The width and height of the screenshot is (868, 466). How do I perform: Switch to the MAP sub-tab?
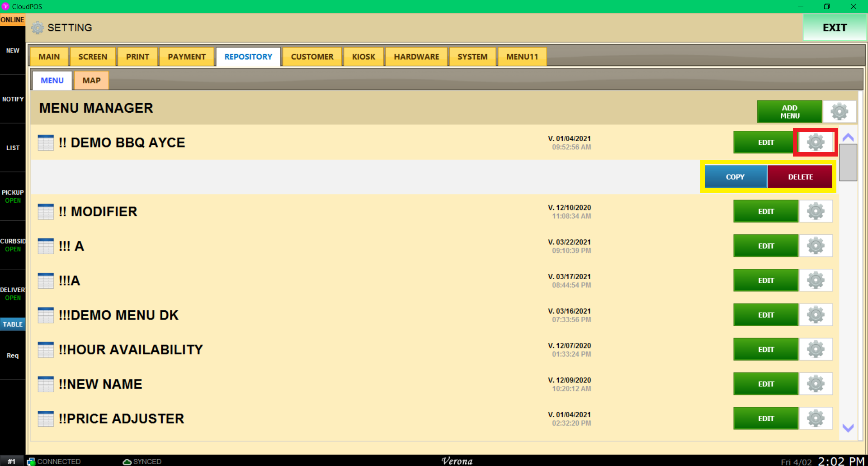[x=91, y=81]
